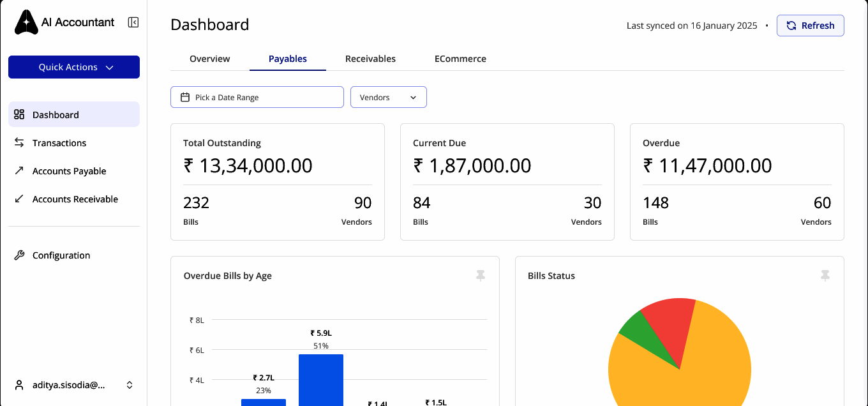Select the Overview tab
This screenshot has height=406, width=868.
[x=209, y=58]
